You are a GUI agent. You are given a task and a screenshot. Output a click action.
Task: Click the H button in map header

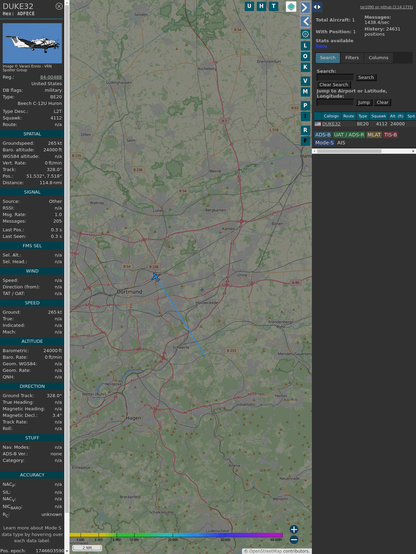coord(262,6)
